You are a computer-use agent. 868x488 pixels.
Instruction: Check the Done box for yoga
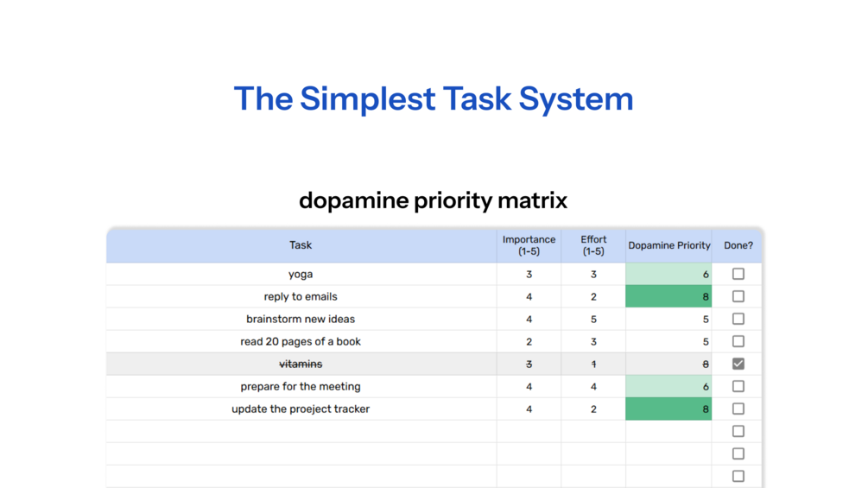pyautogui.click(x=738, y=274)
